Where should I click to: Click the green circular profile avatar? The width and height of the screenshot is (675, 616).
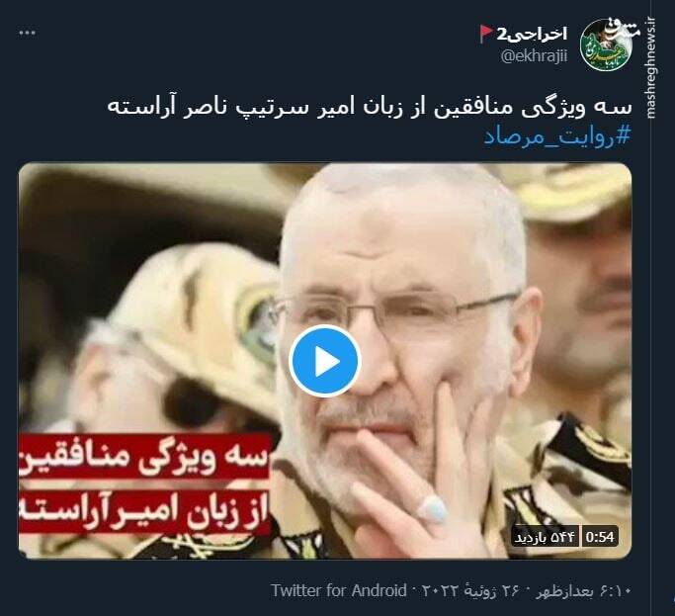click(606, 45)
